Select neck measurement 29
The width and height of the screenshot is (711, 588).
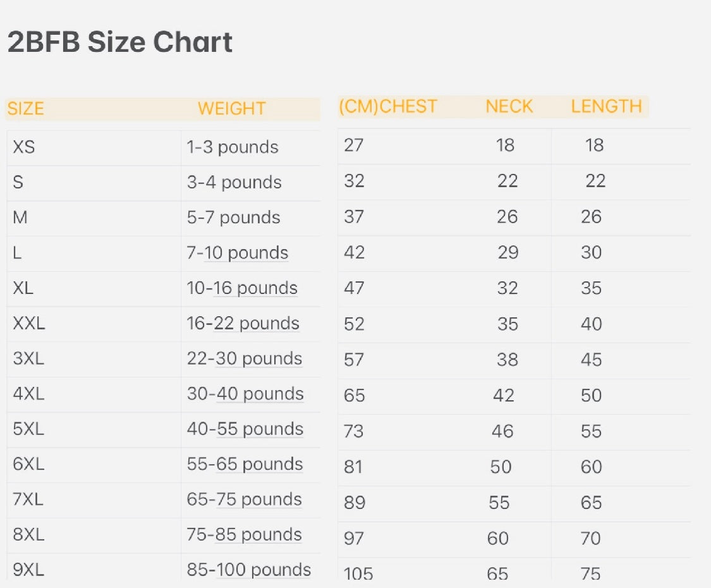click(x=507, y=253)
